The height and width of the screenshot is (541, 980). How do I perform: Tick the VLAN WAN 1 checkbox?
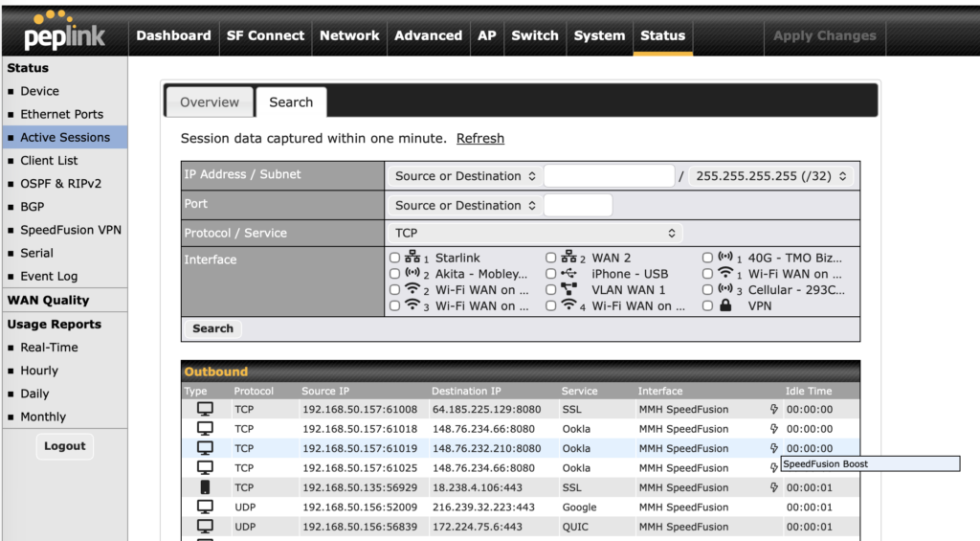[550, 289]
